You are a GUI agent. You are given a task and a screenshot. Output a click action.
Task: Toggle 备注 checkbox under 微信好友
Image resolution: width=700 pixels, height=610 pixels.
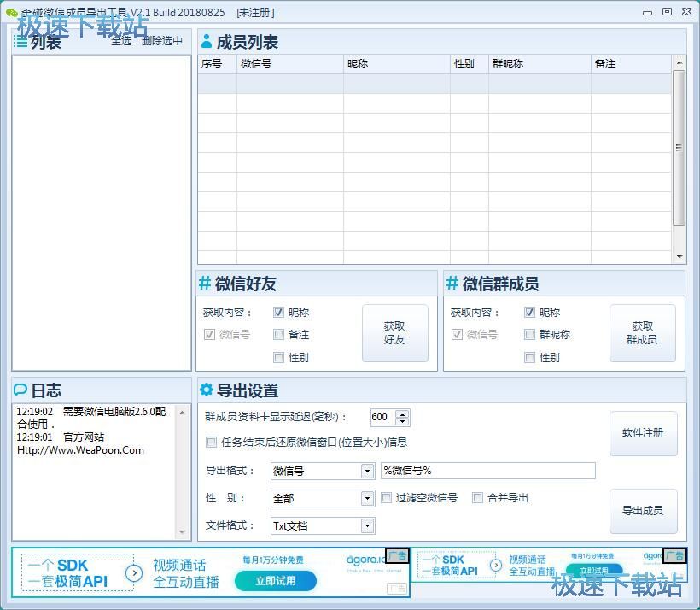pyautogui.click(x=278, y=334)
